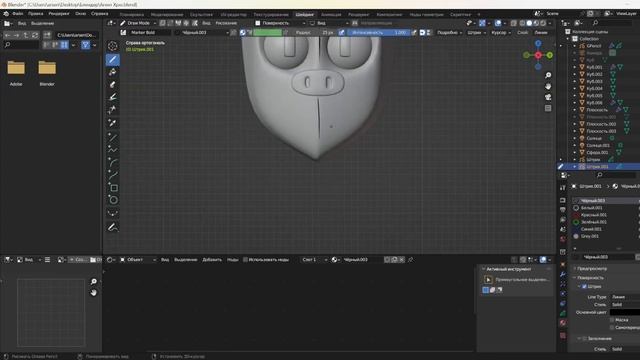Screen dimensions: 640x360
Task: Select the Fill bucket tool
Action: [x=113, y=72]
